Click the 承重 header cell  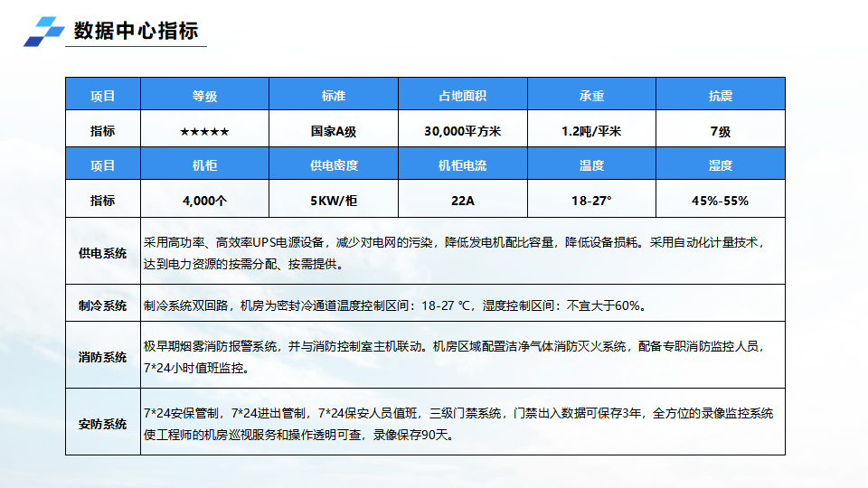pyautogui.click(x=591, y=97)
